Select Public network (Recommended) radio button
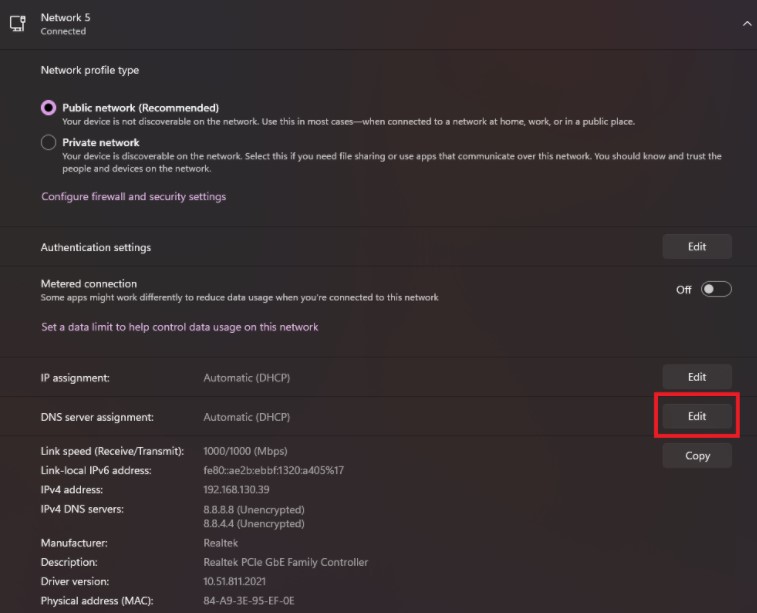 [48, 108]
